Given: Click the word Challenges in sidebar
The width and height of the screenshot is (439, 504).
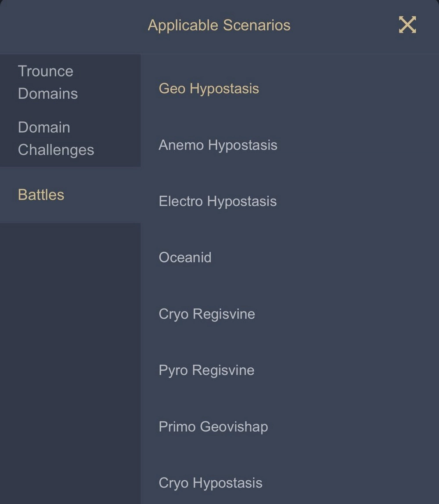Looking at the screenshot, I should click(x=56, y=150).
